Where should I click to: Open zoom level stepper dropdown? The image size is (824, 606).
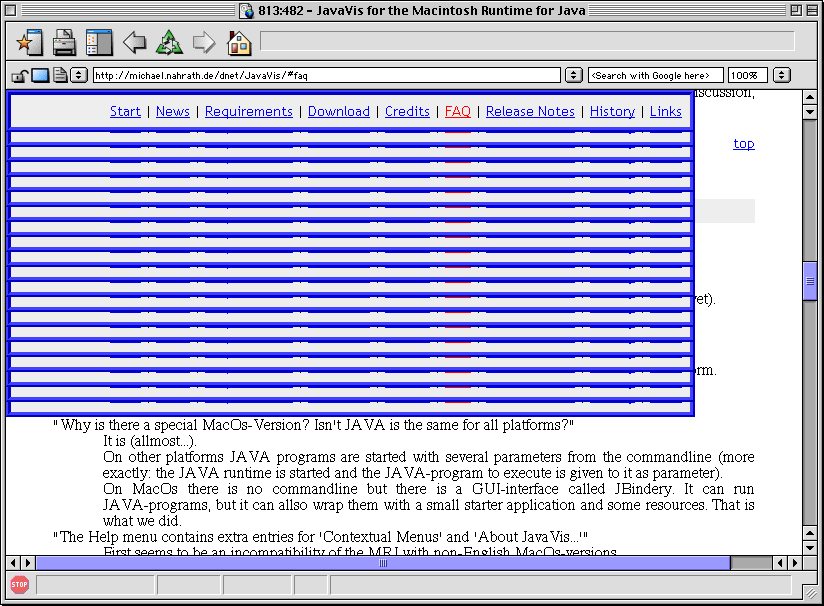point(781,75)
